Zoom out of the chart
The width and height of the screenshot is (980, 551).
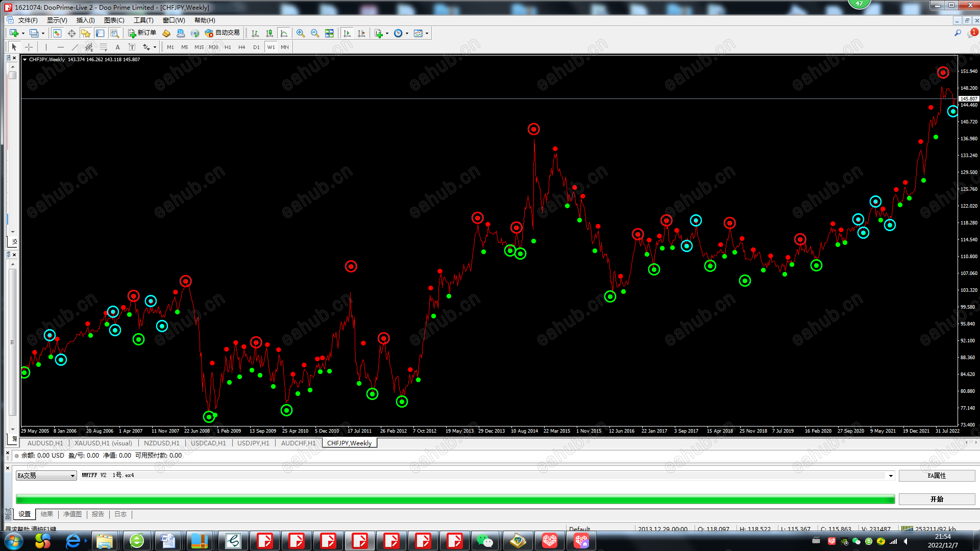(315, 33)
